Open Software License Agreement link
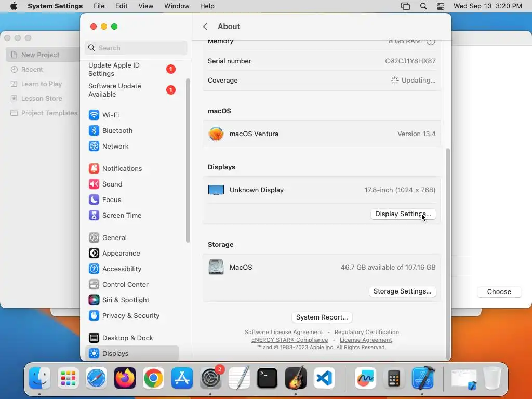This screenshot has width=532, height=399. point(284,332)
